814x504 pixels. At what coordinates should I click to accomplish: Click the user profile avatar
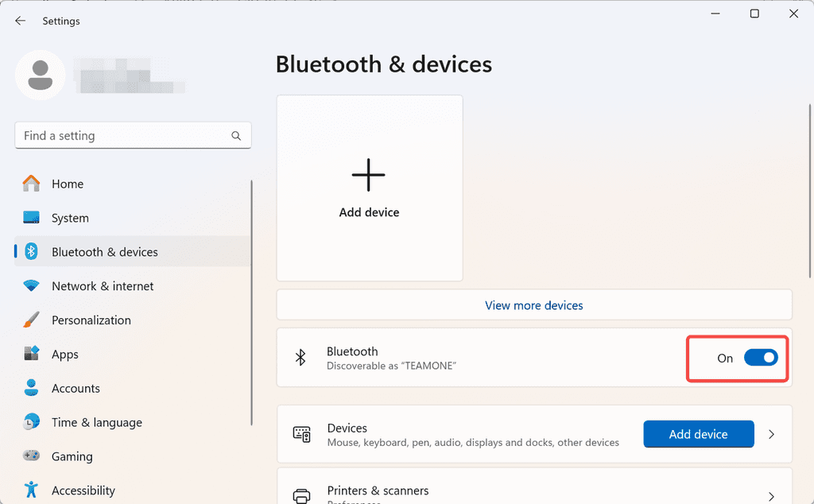tap(40, 75)
